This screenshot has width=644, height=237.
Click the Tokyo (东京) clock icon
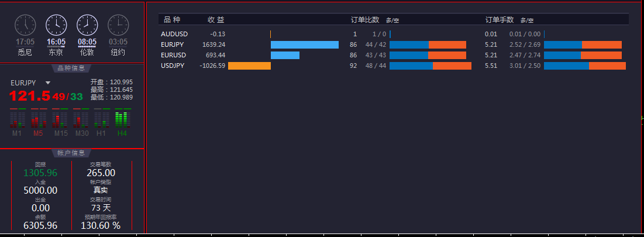pos(56,25)
